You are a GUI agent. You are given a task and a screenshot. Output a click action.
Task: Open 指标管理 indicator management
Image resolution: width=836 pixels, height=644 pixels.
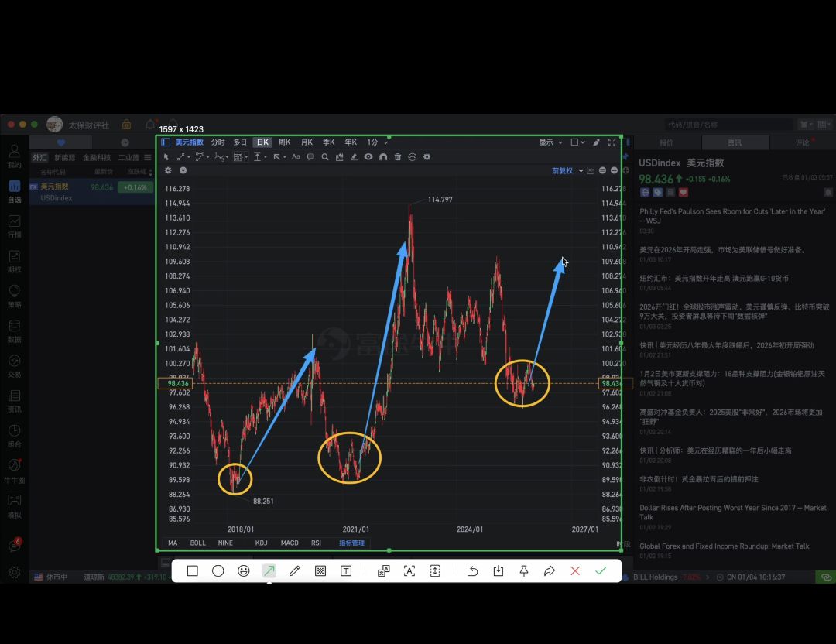tap(351, 543)
